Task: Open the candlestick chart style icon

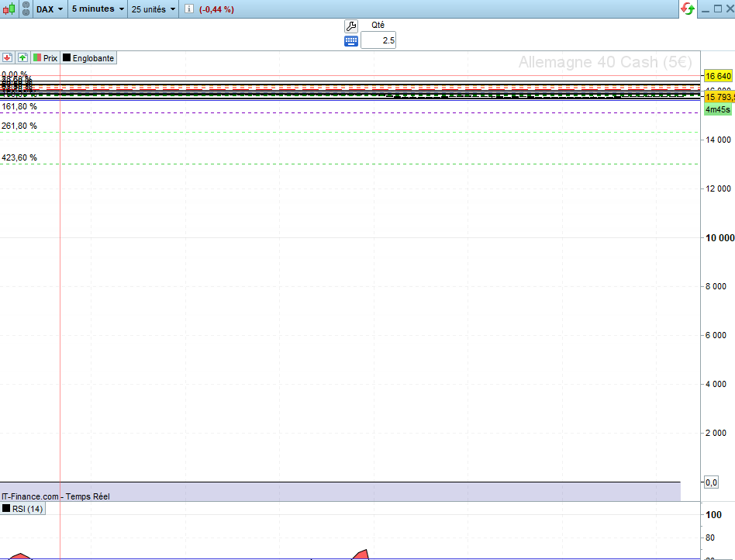Action: coord(9,9)
